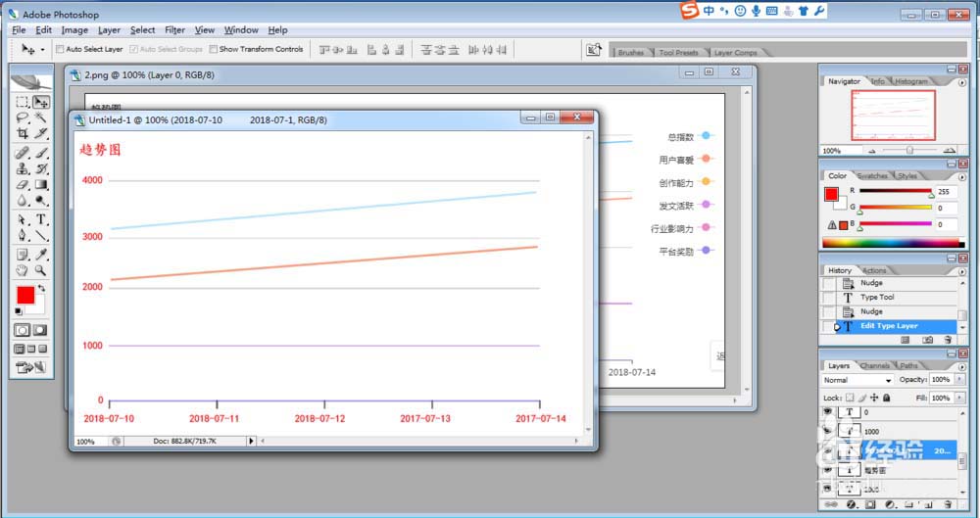Hide the 1000 text layer

(x=828, y=431)
